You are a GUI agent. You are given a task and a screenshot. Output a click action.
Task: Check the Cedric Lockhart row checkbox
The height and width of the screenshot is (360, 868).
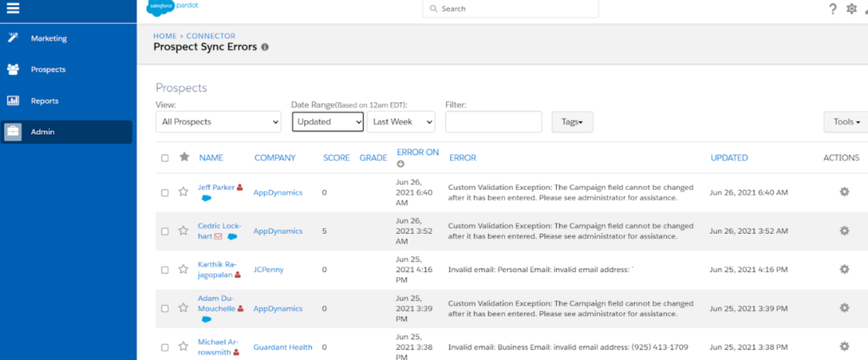(165, 231)
